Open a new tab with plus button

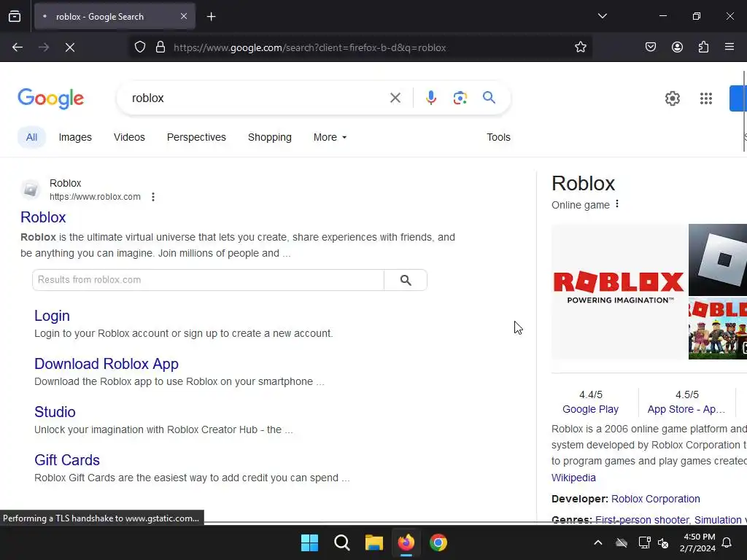[x=211, y=17]
